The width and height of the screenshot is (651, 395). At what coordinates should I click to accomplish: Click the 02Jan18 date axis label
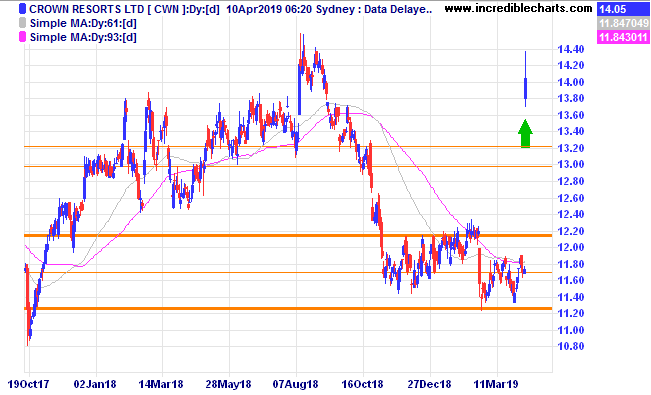[x=95, y=384]
